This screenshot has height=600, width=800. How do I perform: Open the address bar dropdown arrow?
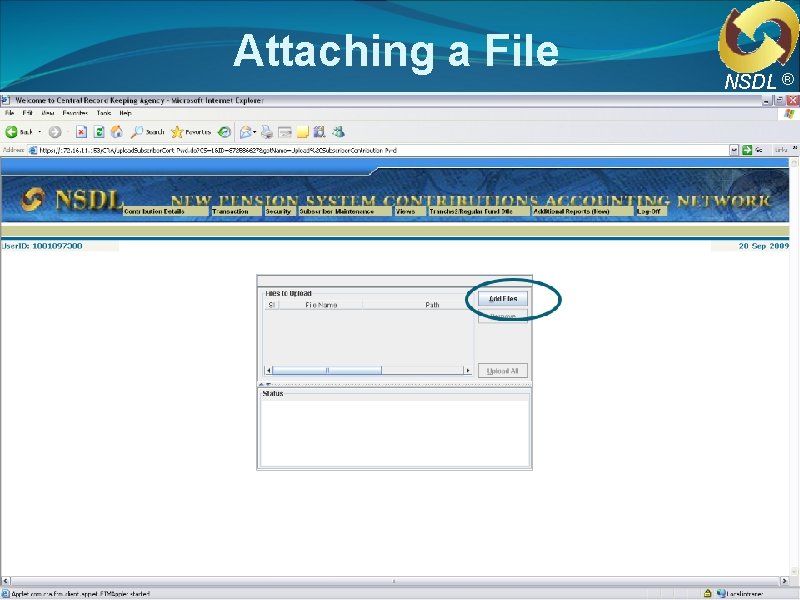coord(734,150)
